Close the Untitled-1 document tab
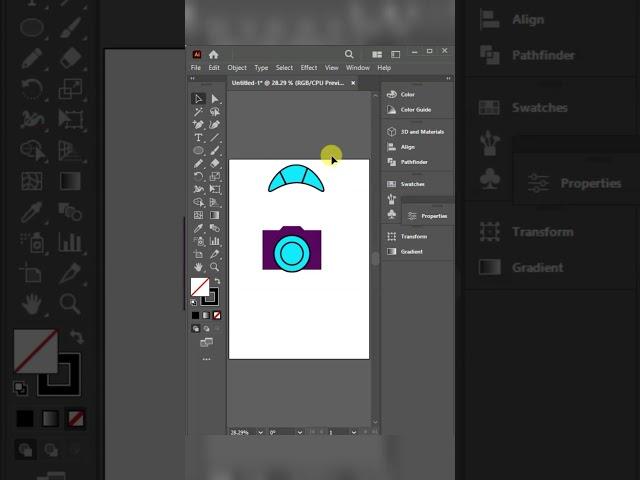 coord(352,83)
